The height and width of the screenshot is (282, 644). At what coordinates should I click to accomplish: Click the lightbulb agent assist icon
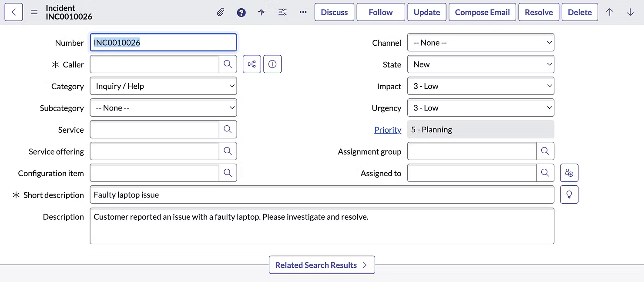(x=569, y=194)
